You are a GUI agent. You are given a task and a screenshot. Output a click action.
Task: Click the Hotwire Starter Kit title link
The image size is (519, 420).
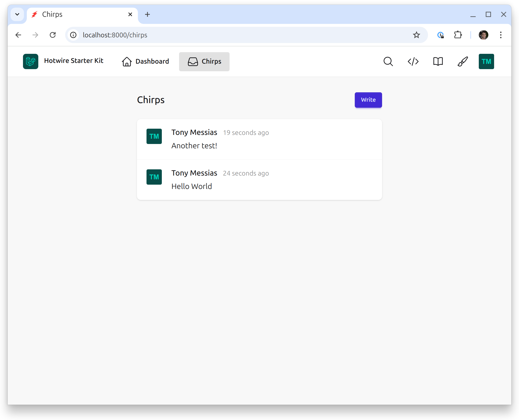pos(74,61)
